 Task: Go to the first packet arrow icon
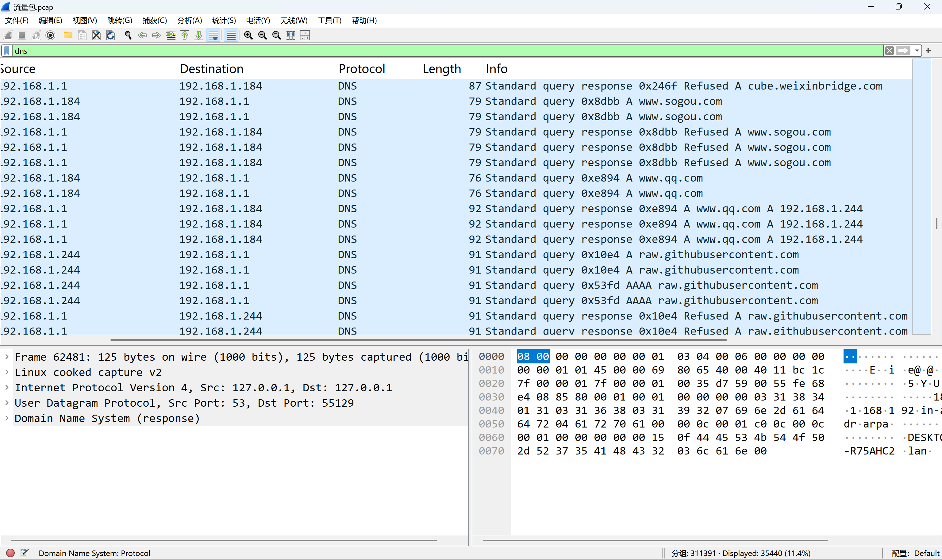[185, 36]
